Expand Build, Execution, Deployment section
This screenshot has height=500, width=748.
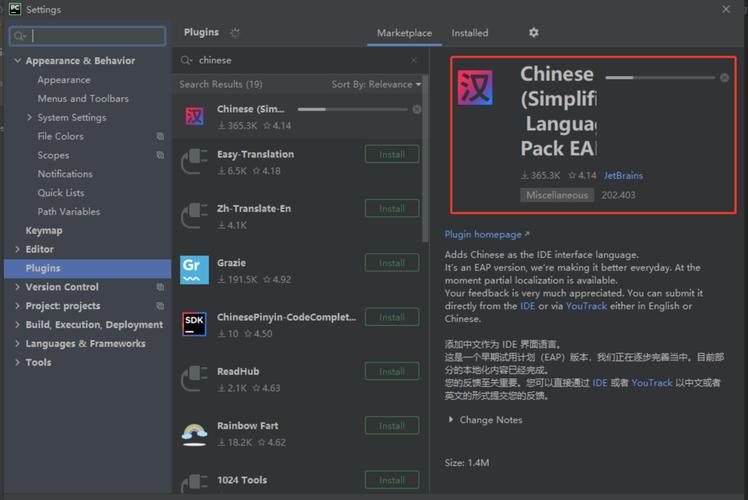tap(18, 324)
